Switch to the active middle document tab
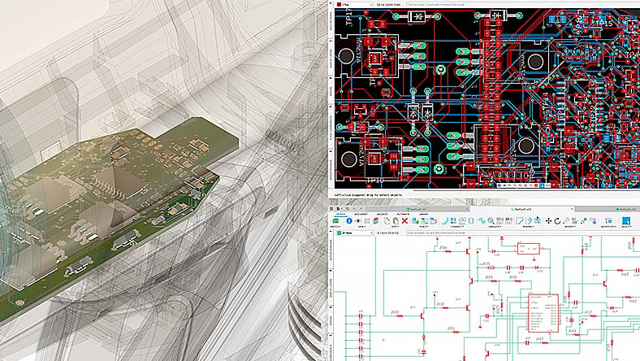Screen dimensions: 640x361 point(523,209)
